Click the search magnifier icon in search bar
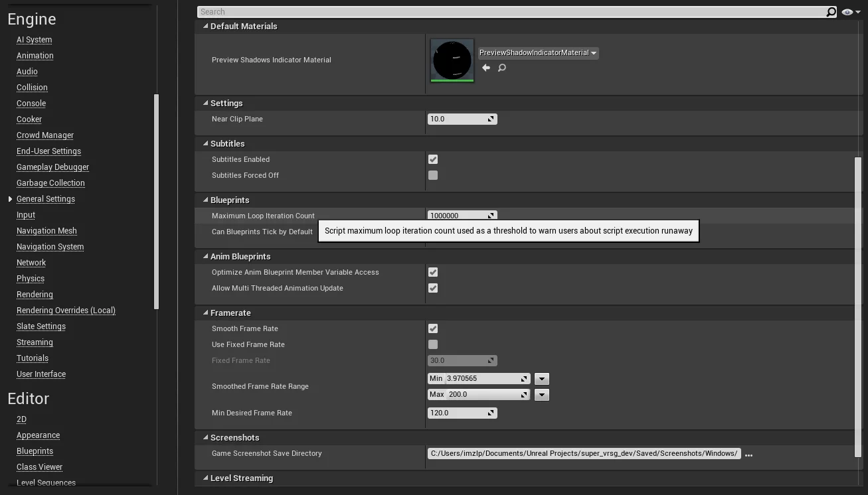Screen dimensions: 868x495 coord(831,12)
